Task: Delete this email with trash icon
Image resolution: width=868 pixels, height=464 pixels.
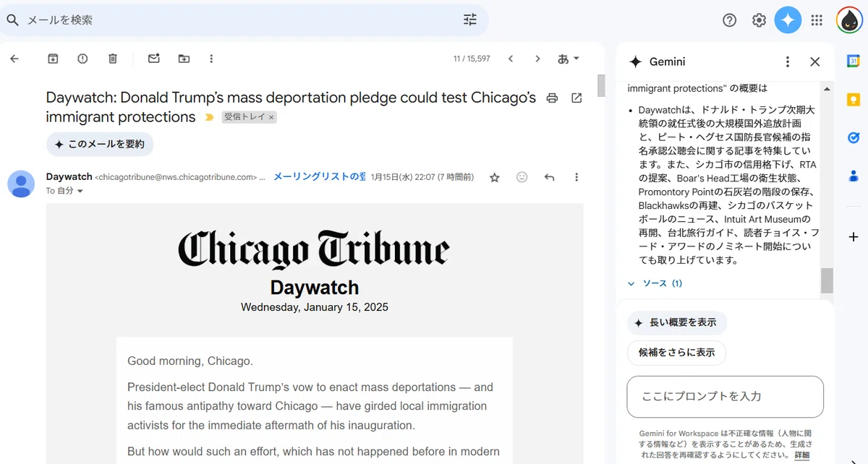Action: (113, 59)
